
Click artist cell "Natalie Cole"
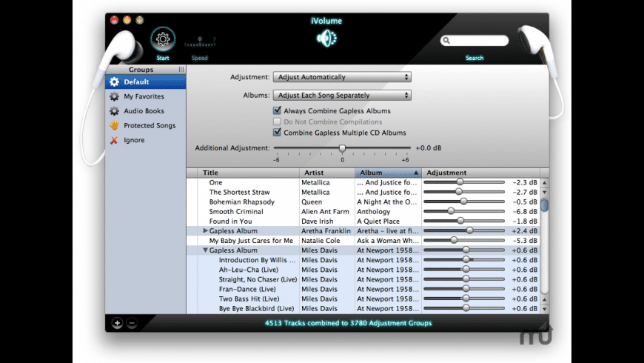tap(321, 241)
